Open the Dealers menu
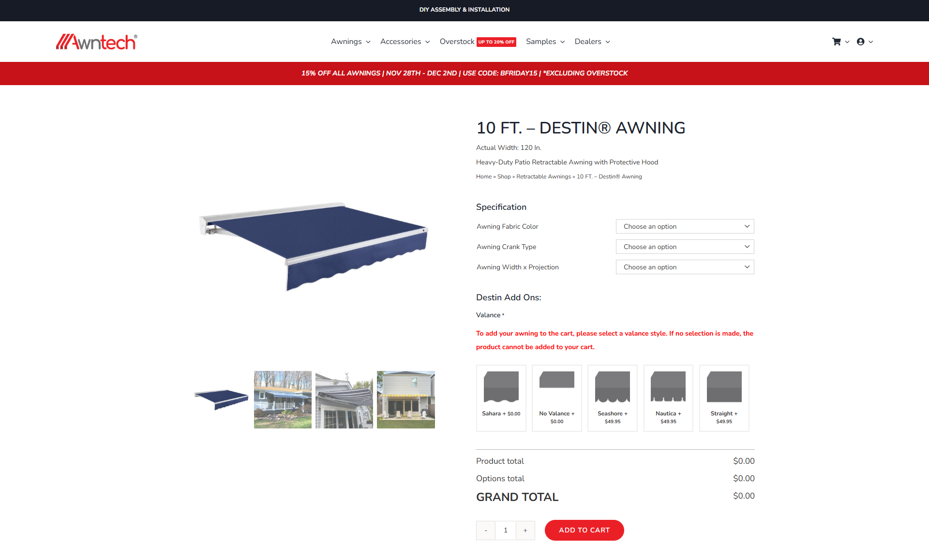This screenshot has width=929, height=560. 592,42
